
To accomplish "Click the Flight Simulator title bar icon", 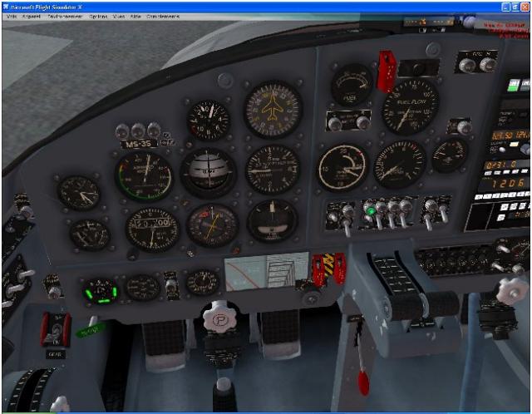I will tap(5, 7).
